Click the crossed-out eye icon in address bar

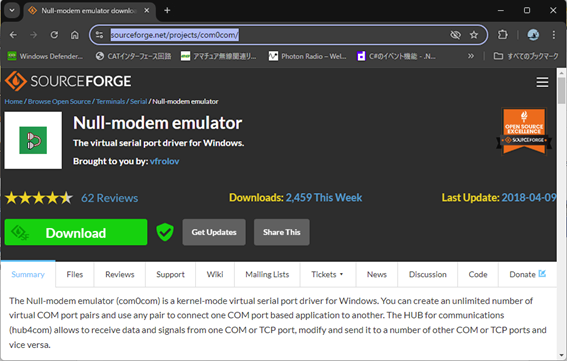click(x=455, y=35)
